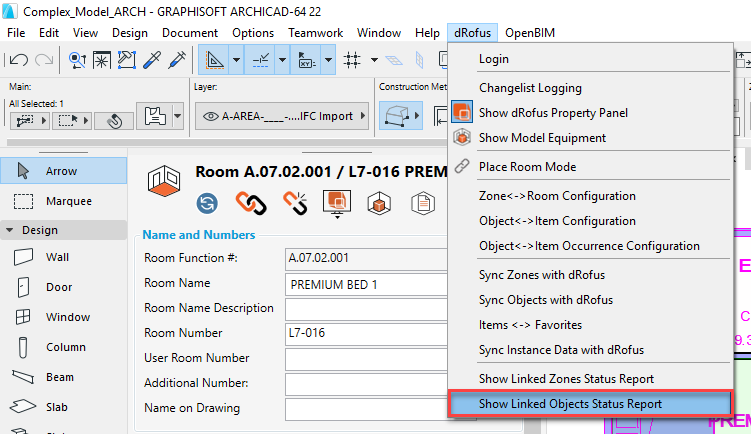Click the blue sync refresh icon
This screenshot has height=434, width=751.
click(x=209, y=204)
